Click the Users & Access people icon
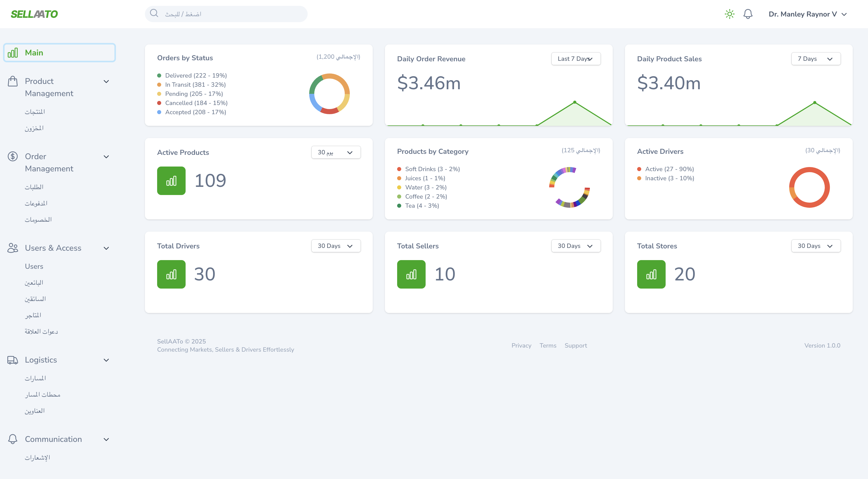This screenshot has width=868, height=479. click(13, 248)
